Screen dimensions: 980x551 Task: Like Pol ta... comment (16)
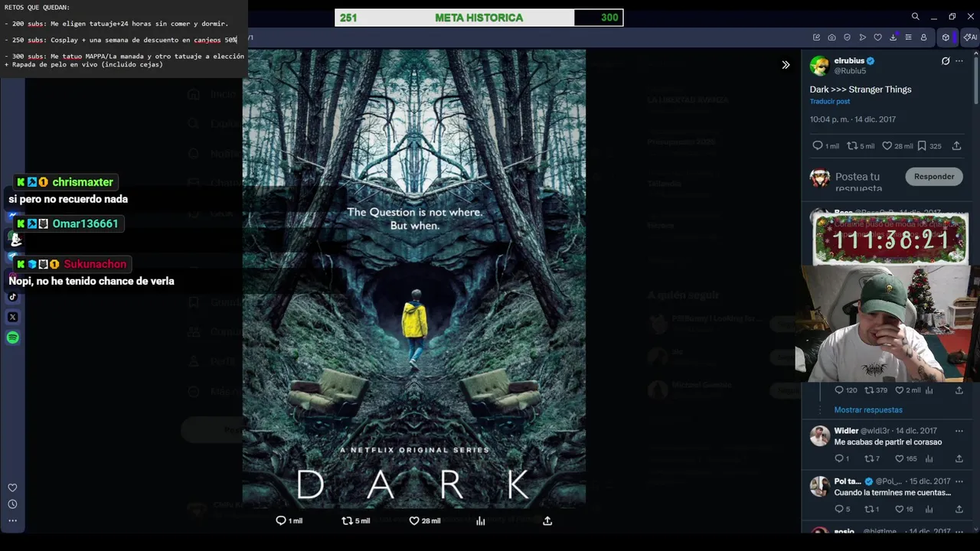[904, 509]
